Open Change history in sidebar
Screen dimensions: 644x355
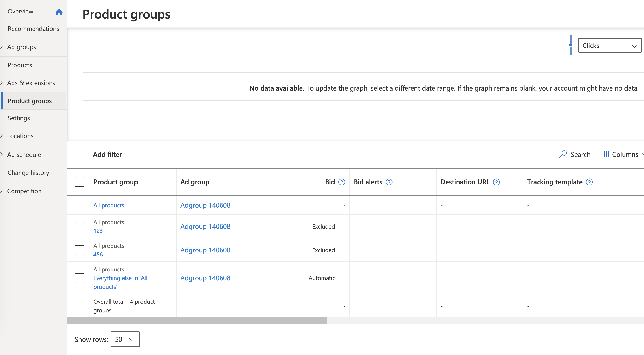pyautogui.click(x=28, y=173)
